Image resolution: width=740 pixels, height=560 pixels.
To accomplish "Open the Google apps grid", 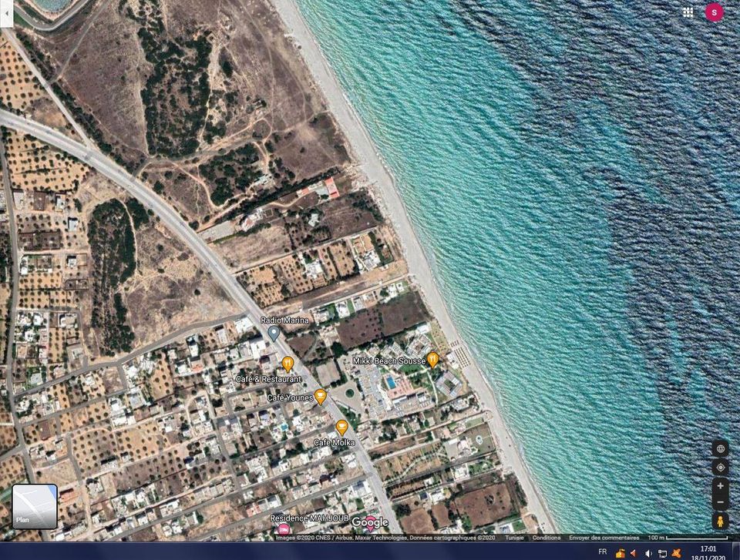I will click(688, 12).
